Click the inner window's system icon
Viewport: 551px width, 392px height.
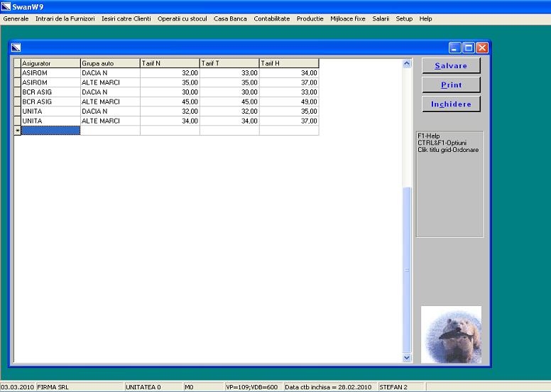pyautogui.click(x=16, y=48)
